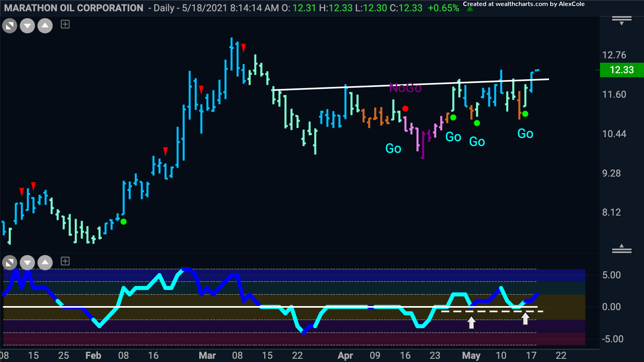The width and height of the screenshot is (644, 362).
Task: Click the 11.60 price axis label
Action: tap(614, 95)
